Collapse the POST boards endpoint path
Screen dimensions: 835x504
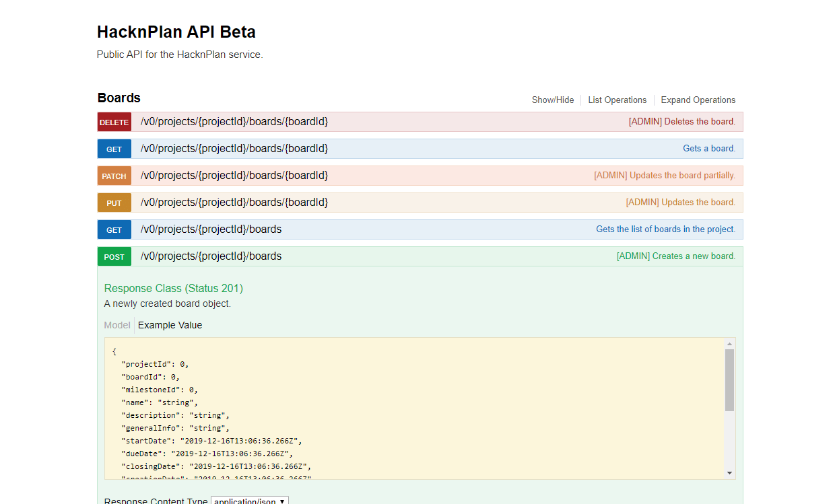tap(211, 256)
